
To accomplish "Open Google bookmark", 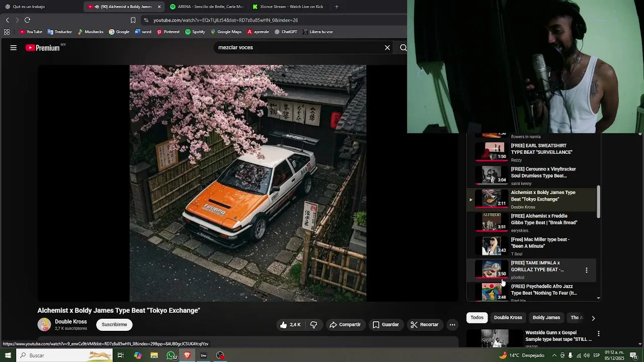I will coord(119,32).
